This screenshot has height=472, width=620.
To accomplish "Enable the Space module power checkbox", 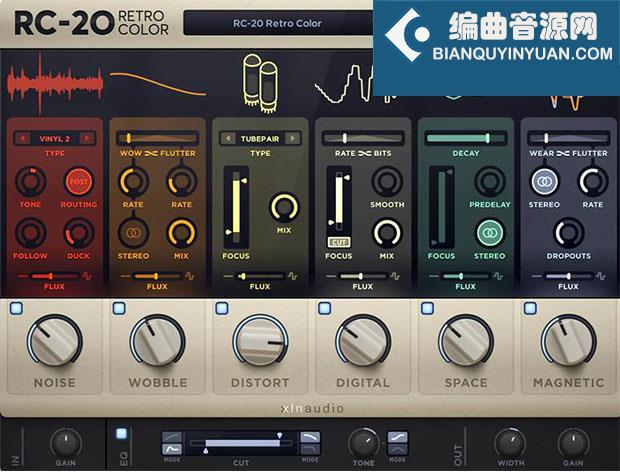I will click(x=427, y=308).
